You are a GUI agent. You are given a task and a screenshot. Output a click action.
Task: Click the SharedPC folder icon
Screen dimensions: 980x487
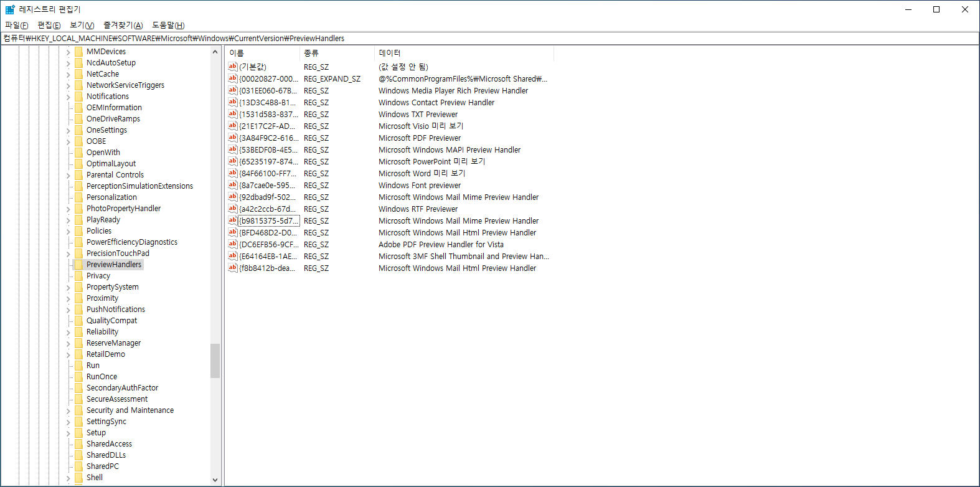pyautogui.click(x=78, y=466)
